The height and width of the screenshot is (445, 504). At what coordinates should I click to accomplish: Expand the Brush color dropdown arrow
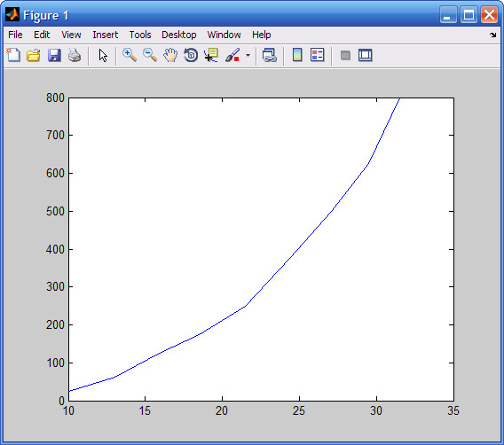tap(248, 55)
